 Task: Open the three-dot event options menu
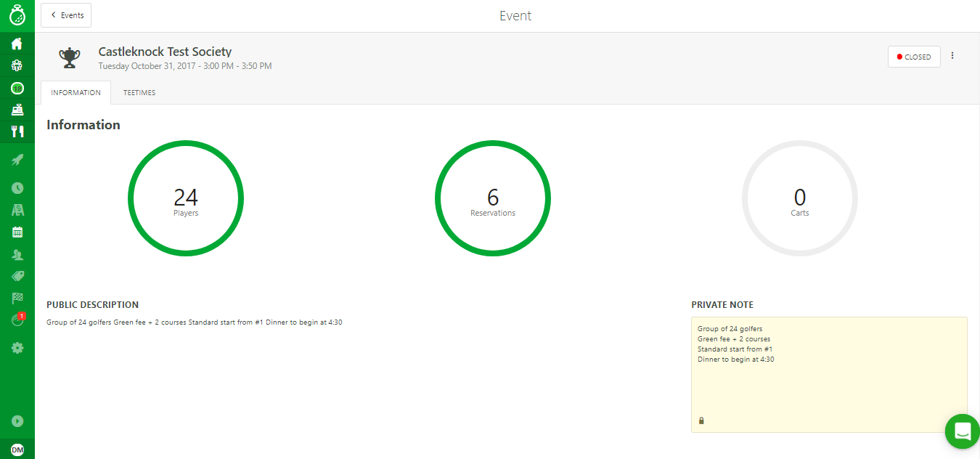click(x=952, y=56)
